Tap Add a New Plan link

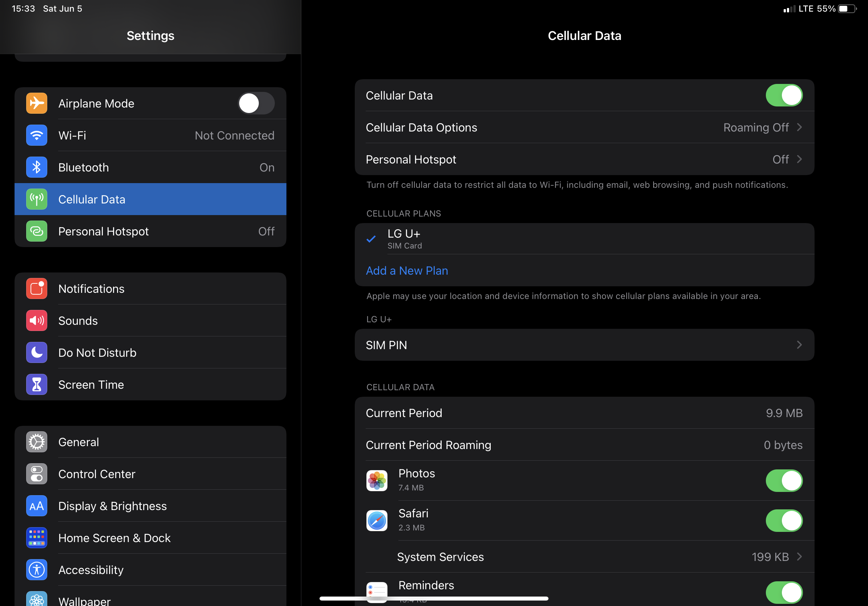point(407,271)
